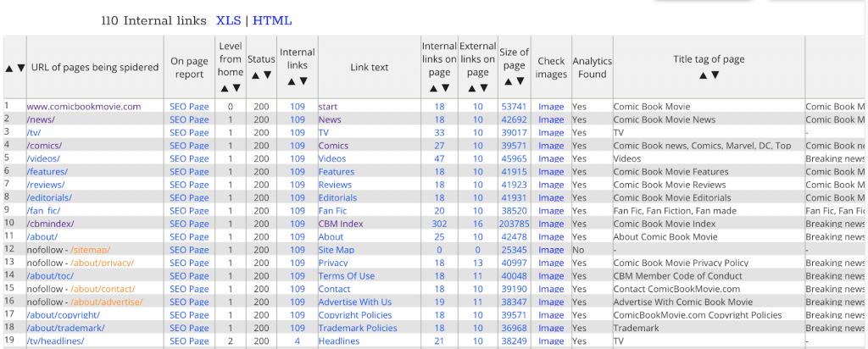Open the /videos/ URL link
The image size is (868, 349).
43,158
